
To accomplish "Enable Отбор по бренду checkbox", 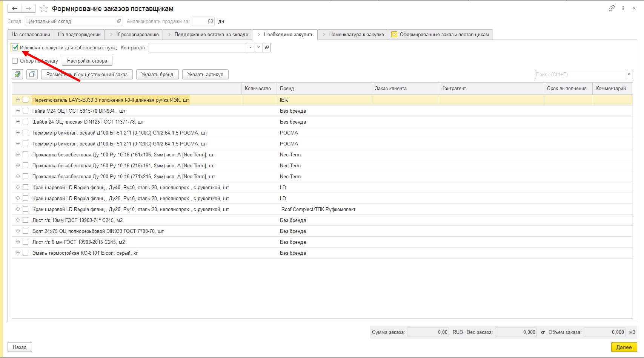I will pyautogui.click(x=15, y=61).
